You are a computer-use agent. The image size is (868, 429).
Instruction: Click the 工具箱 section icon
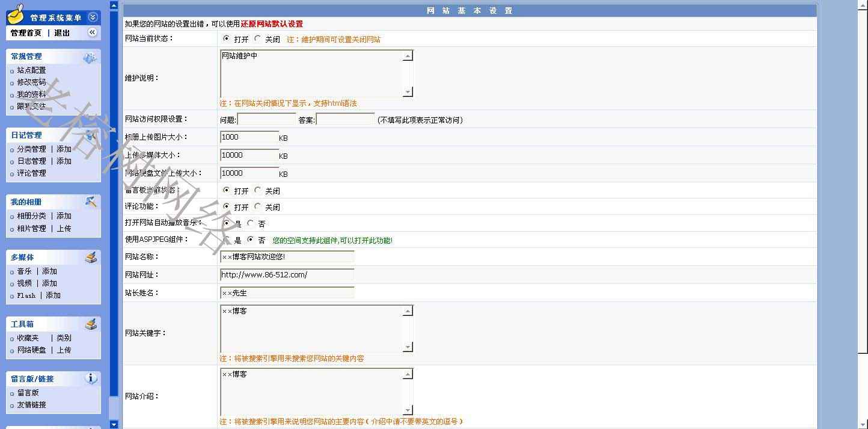pyautogui.click(x=91, y=324)
